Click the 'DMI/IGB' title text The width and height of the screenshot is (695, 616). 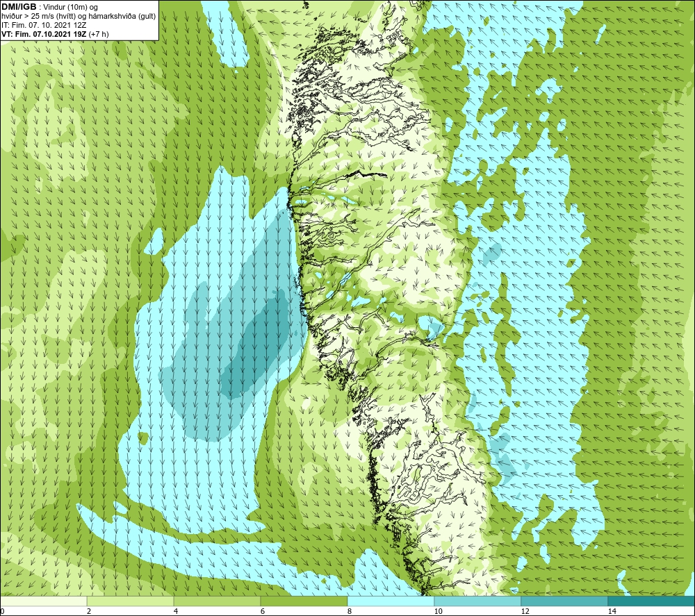coord(19,7)
